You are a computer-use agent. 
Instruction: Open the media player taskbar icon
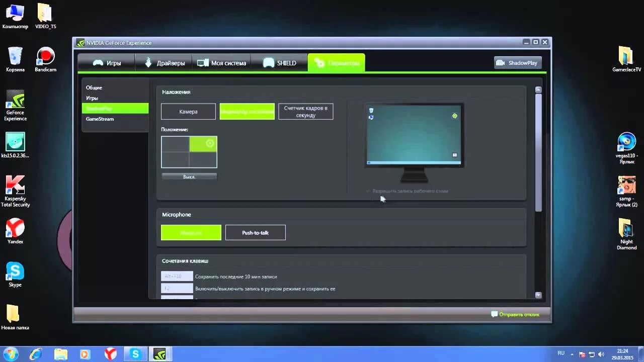tap(85, 354)
